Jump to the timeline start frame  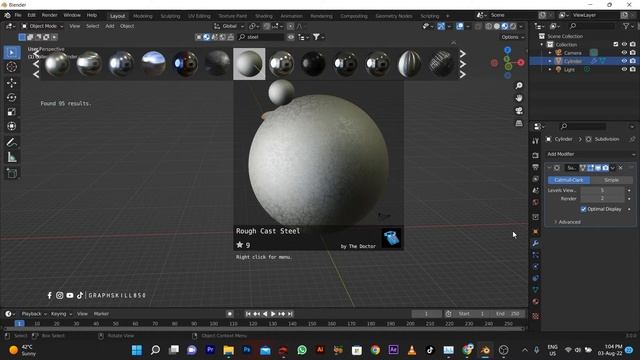(248, 314)
